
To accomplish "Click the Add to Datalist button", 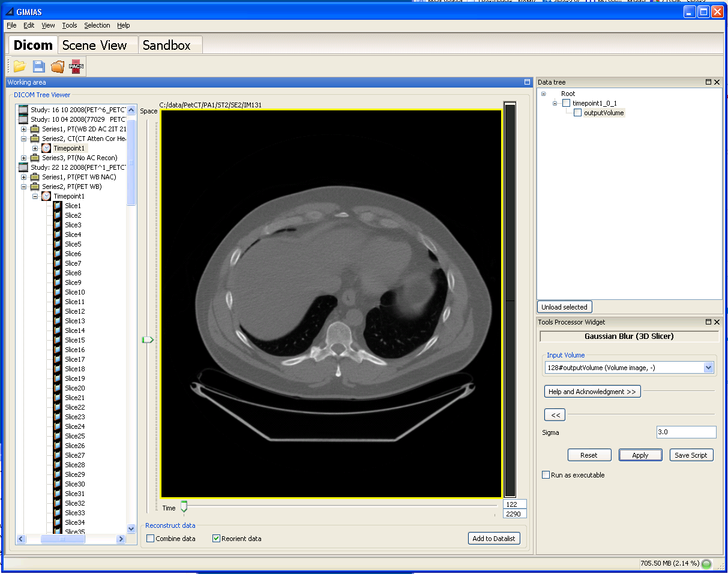I will (x=493, y=539).
